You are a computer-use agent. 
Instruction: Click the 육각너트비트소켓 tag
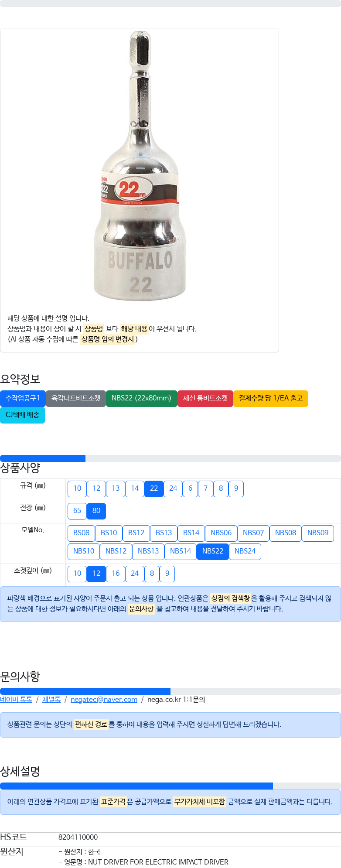click(x=76, y=399)
